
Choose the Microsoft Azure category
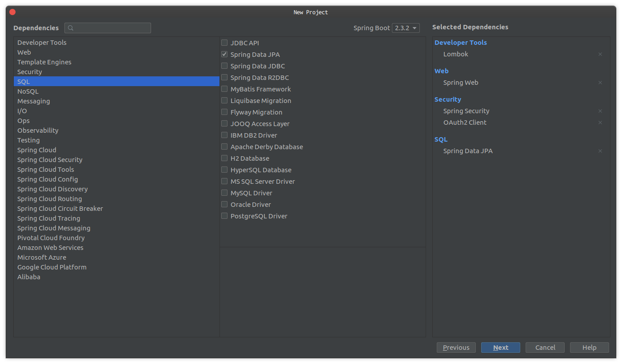pyautogui.click(x=116, y=257)
